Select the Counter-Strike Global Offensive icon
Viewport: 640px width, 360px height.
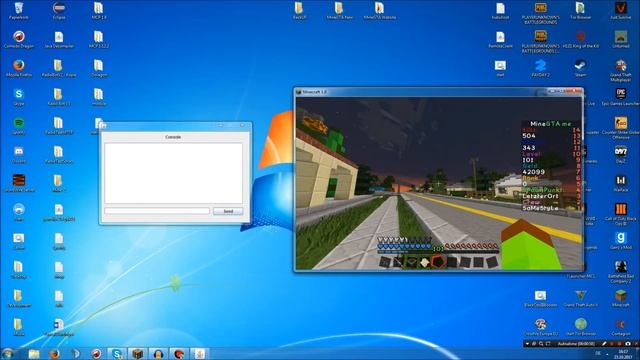click(x=620, y=128)
